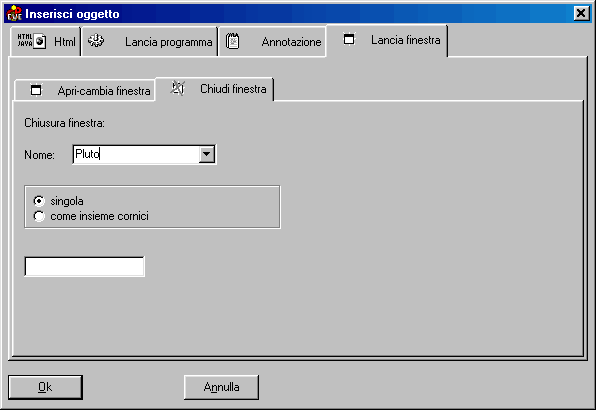Confirm with the Ok button
The width and height of the screenshot is (596, 410).
pyautogui.click(x=45, y=387)
